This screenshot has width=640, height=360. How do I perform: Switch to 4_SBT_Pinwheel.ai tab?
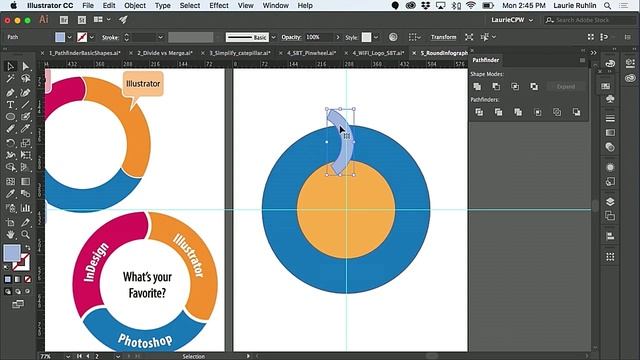click(311, 53)
